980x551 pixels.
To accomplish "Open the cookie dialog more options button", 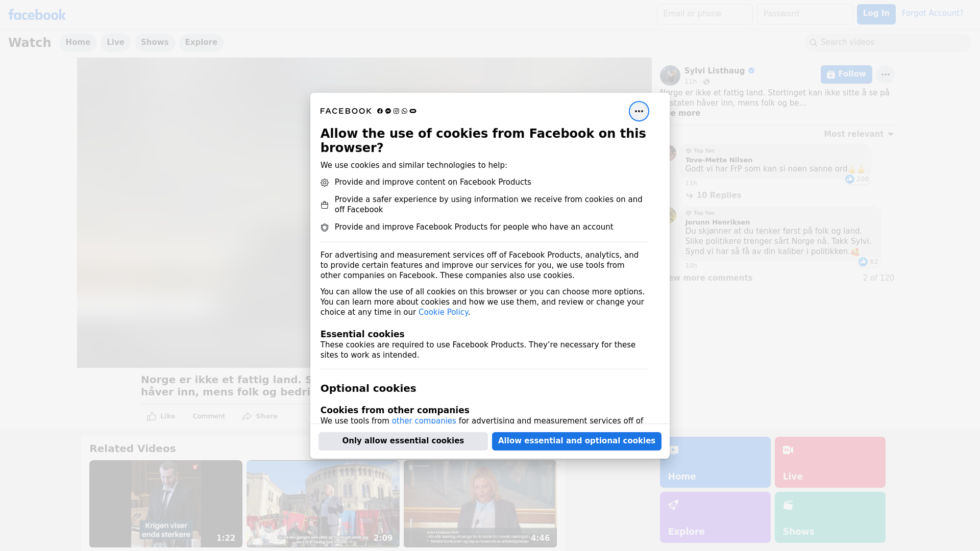I will tap(639, 111).
